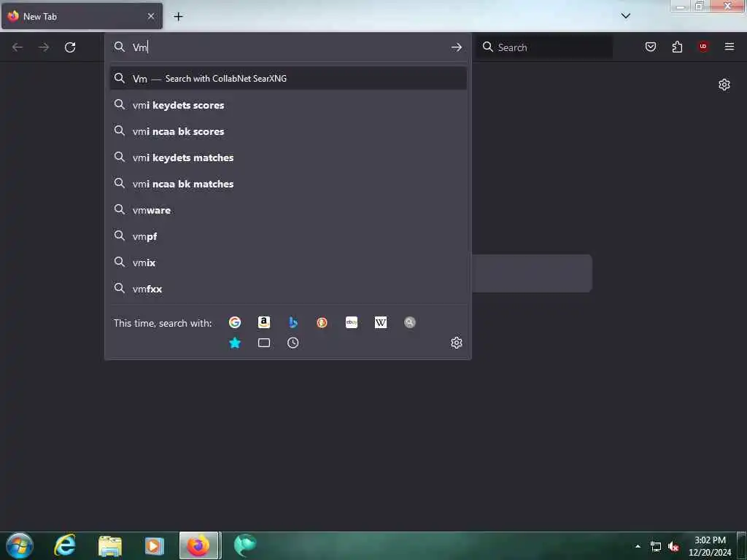Choose suggestion 'vmix'
Screen dimensions: 747x560
(x=288, y=262)
